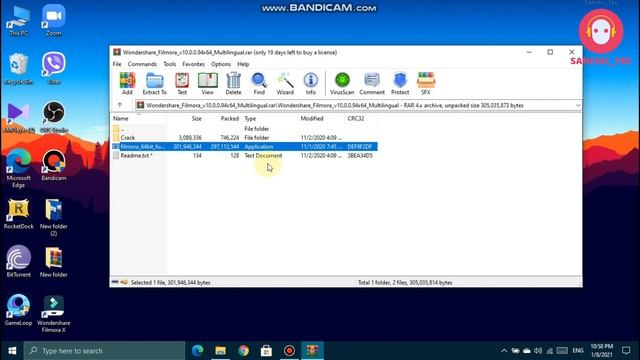This screenshot has height=360, width=640.
Task: Open the Commands menu
Action: 142,64
